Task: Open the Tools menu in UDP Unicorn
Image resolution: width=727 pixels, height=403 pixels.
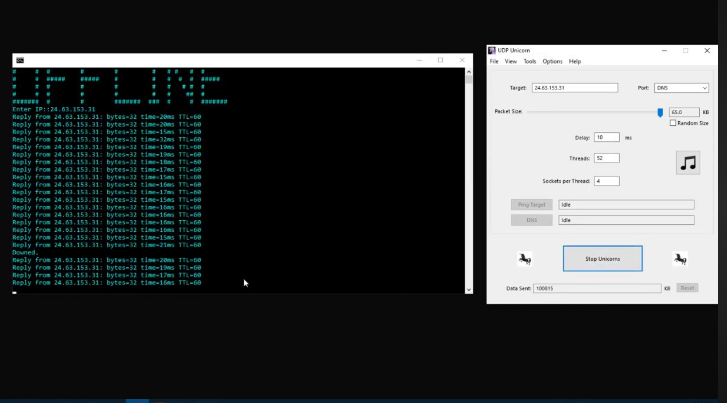Action: (x=529, y=61)
